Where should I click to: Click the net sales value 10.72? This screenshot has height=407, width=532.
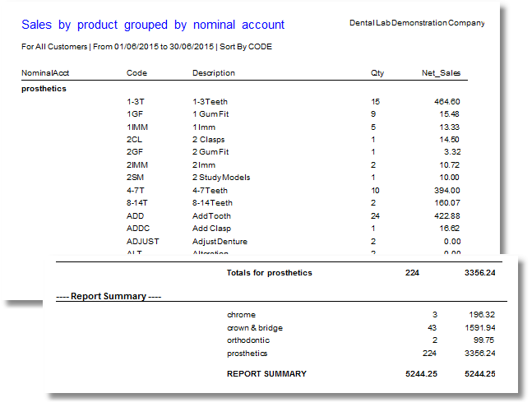tap(449, 164)
